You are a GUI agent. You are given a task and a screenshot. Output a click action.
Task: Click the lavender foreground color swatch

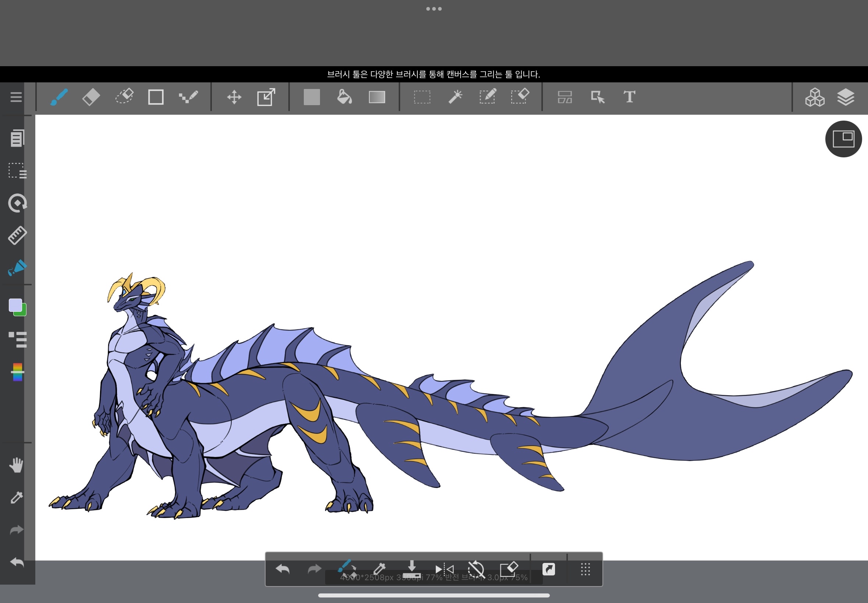pyautogui.click(x=15, y=305)
